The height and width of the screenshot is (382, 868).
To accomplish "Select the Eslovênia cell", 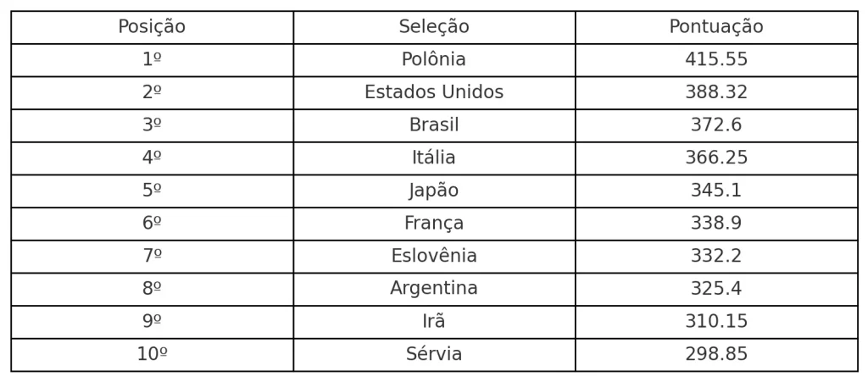I will (434, 256).
